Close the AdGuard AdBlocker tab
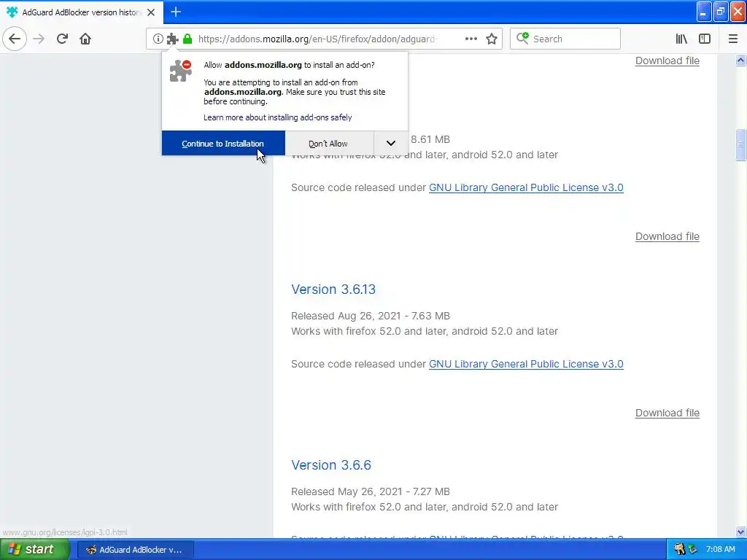The height and width of the screenshot is (560, 747). pos(151,12)
